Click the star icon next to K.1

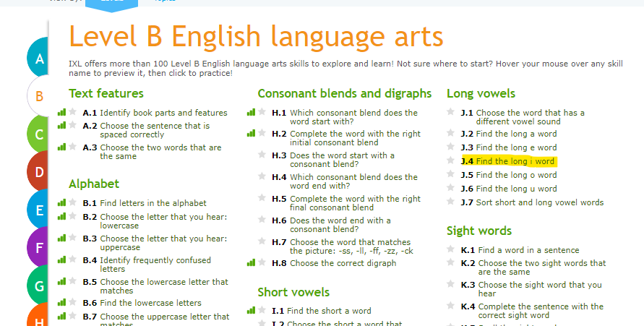[x=451, y=250]
